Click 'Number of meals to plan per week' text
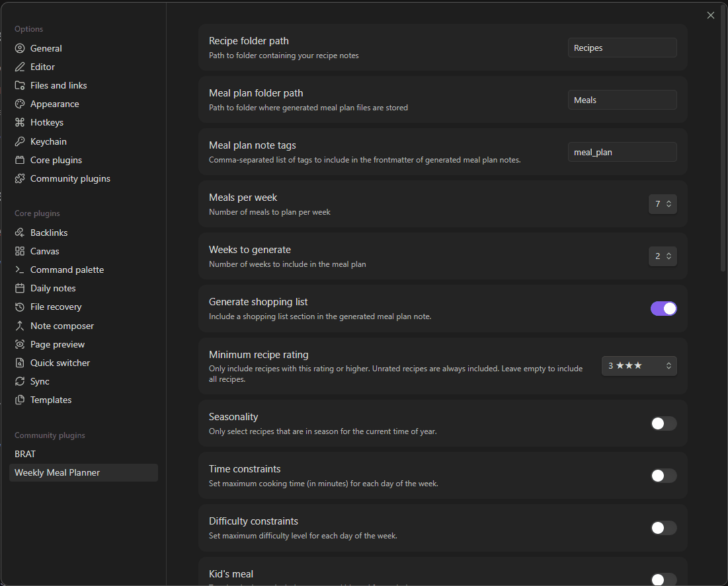728x586 pixels. (x=269, y=212)
